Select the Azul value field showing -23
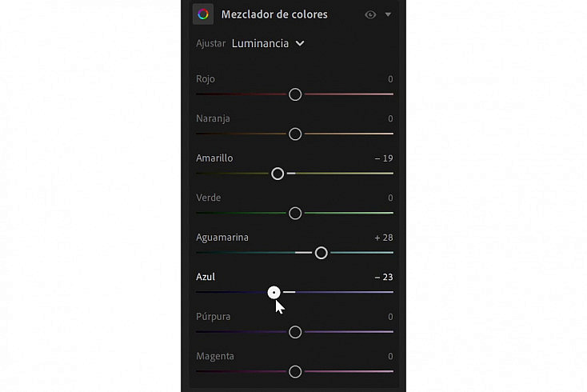 click(384, 277)
